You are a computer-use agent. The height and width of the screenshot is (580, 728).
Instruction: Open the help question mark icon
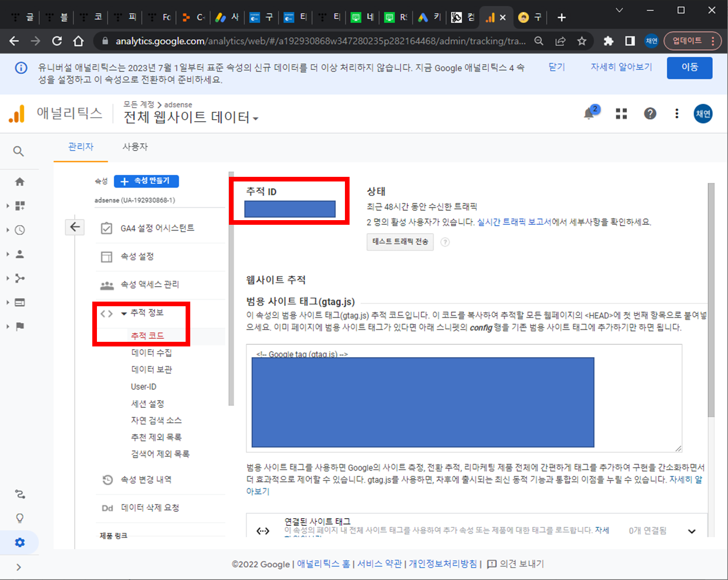tap(650, 113)
